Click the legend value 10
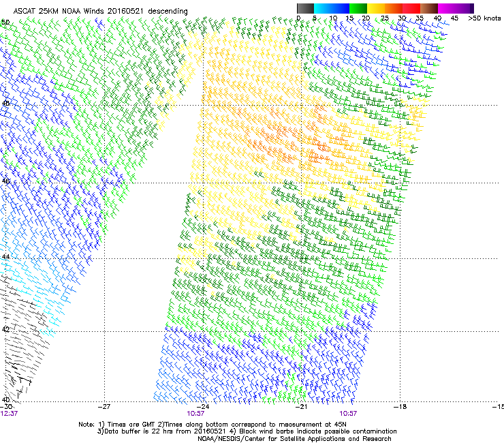The height and width of the screenshot is (443, 504). (333, 18)
